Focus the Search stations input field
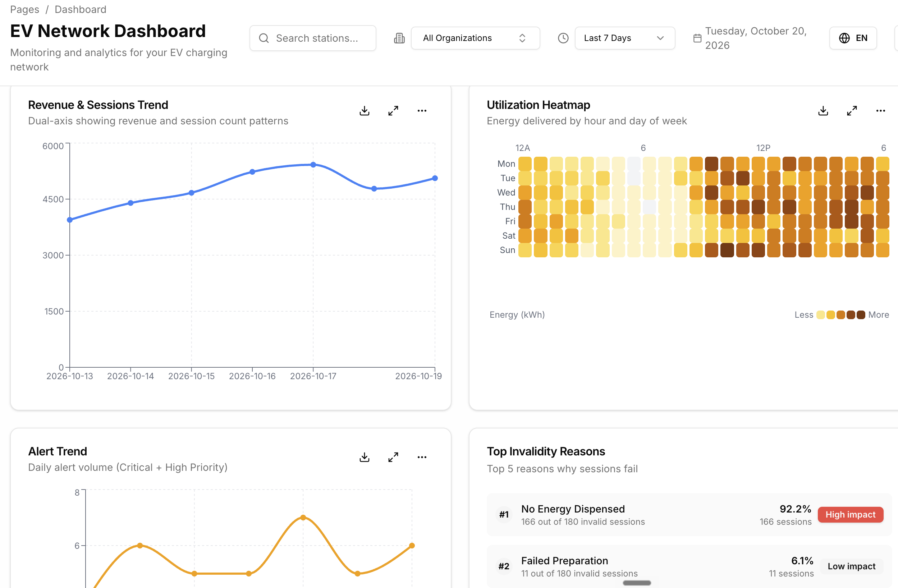Image resolution: width=898 pixels, height=588 pixels. click(x=313, y=38)
